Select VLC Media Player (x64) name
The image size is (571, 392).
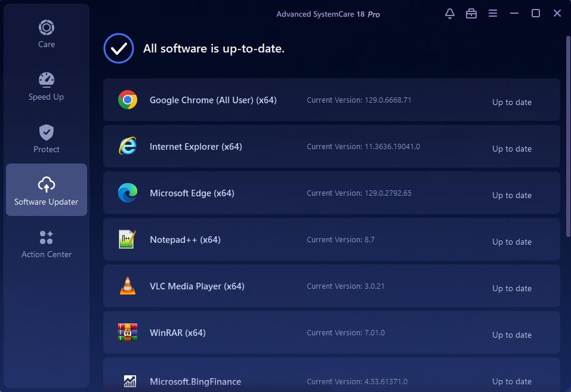[197, 286]
